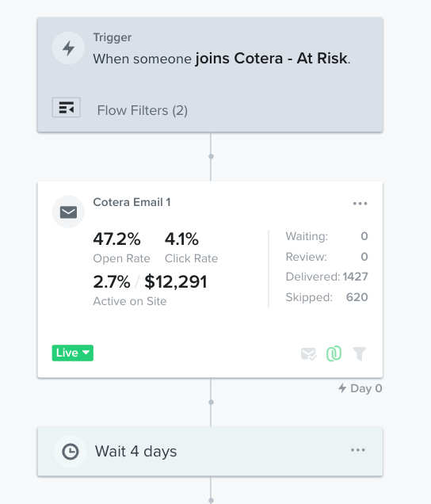Open Wait 4 days three-dot menu
The height and width of the screenshot is (504, 431).
[358, 450]
